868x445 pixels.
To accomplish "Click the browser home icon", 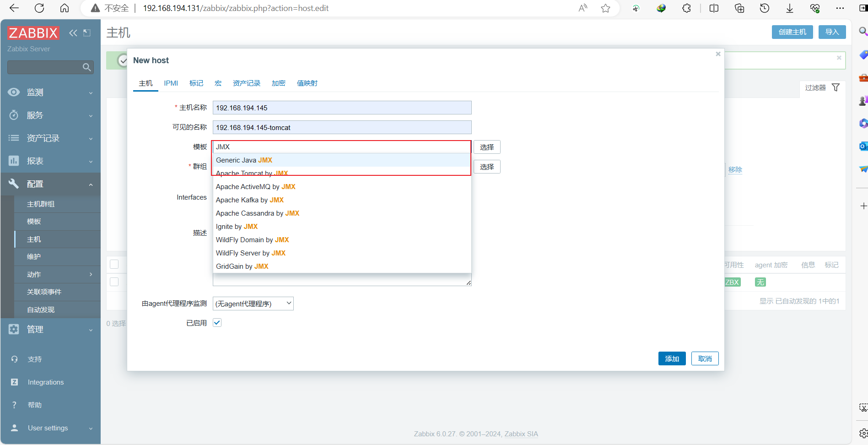I will click(65, 8).
